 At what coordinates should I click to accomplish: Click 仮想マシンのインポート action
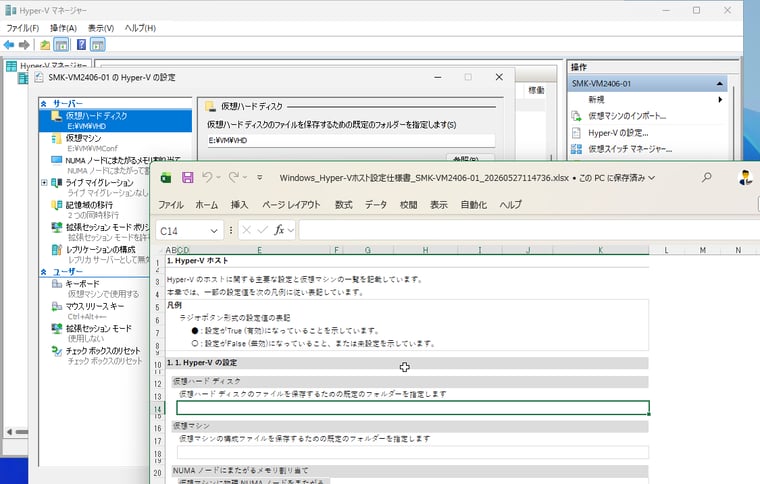click(627, 116)
